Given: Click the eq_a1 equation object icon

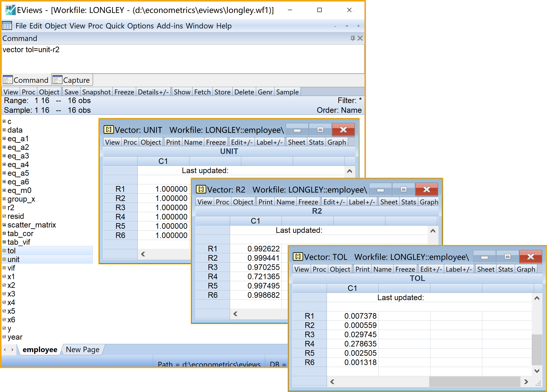Looking at the screenshot, I should coord(4,139).
